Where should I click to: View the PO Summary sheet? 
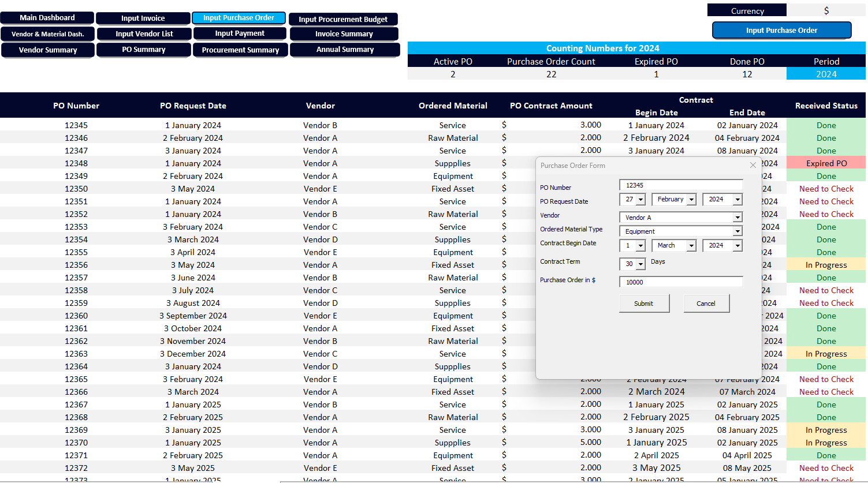144,50
